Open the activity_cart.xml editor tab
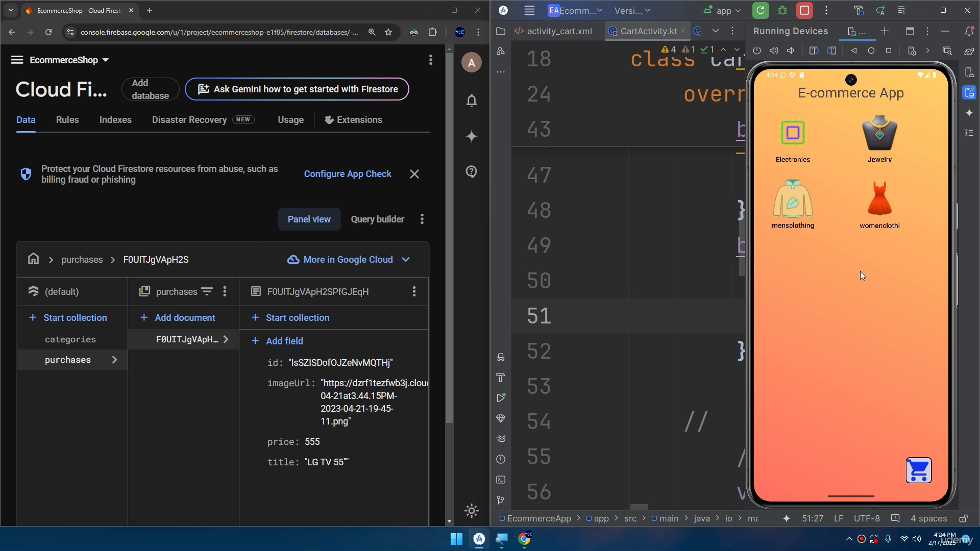This screenshot has height=551, width=980. (553, 31)
